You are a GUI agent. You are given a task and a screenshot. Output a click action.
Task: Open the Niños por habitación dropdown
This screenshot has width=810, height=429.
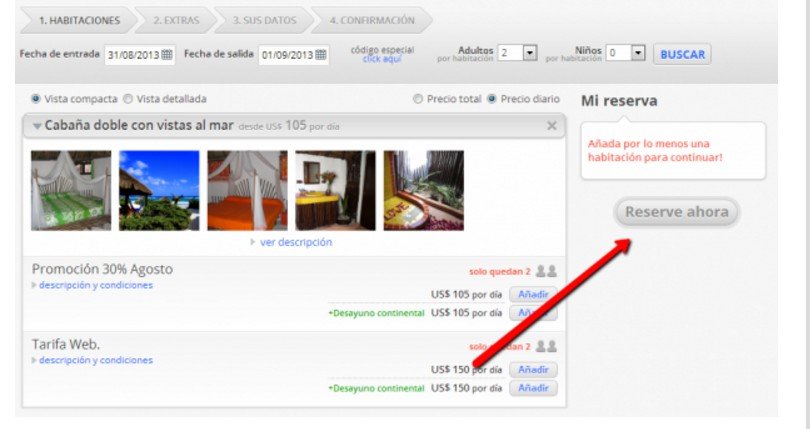pyautogui.click(x=638, y=53)
